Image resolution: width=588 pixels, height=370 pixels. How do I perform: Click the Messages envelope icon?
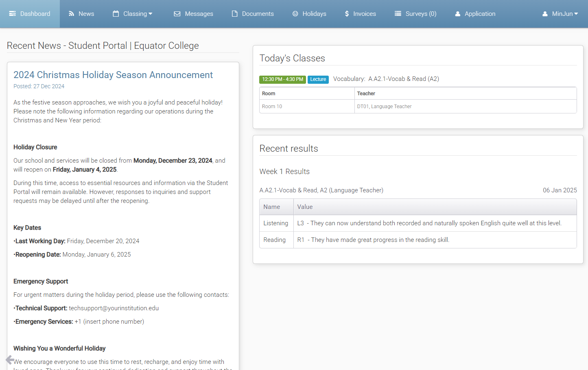[x=177, y=14]
